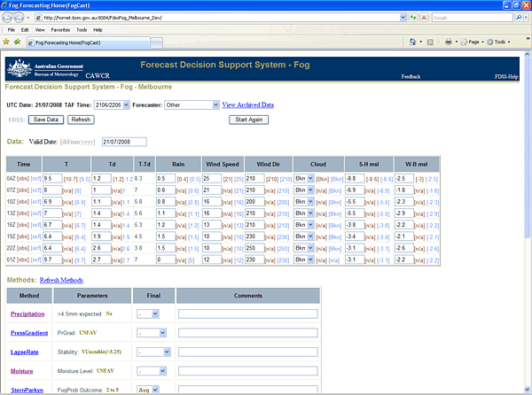Click the Valid Date input field
This screenshot has height=395, width=532.
(x=124, y=142)
